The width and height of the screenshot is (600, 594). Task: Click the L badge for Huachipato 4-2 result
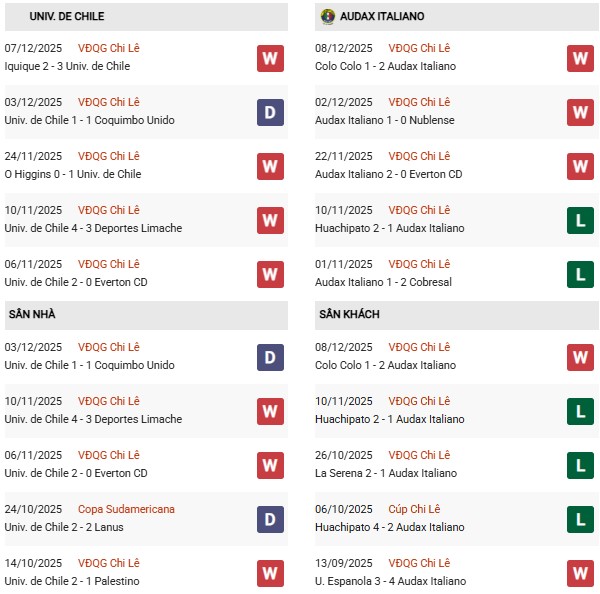[x=580, y=519]
